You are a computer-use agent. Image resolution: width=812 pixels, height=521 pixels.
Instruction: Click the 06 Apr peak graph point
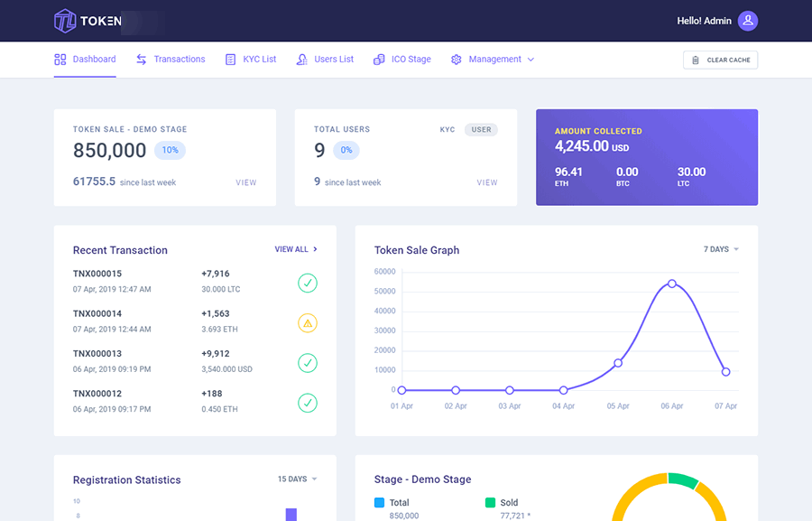pos(671,284)
